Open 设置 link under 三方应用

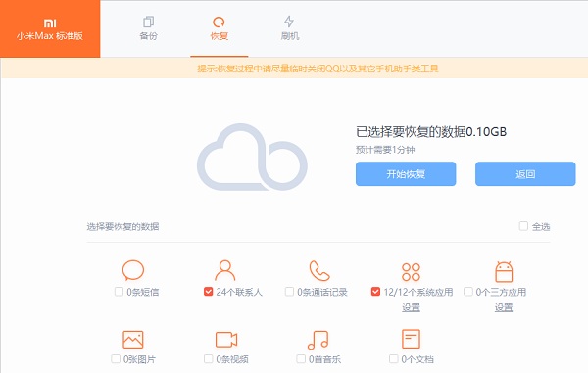[x=504, y=307]
